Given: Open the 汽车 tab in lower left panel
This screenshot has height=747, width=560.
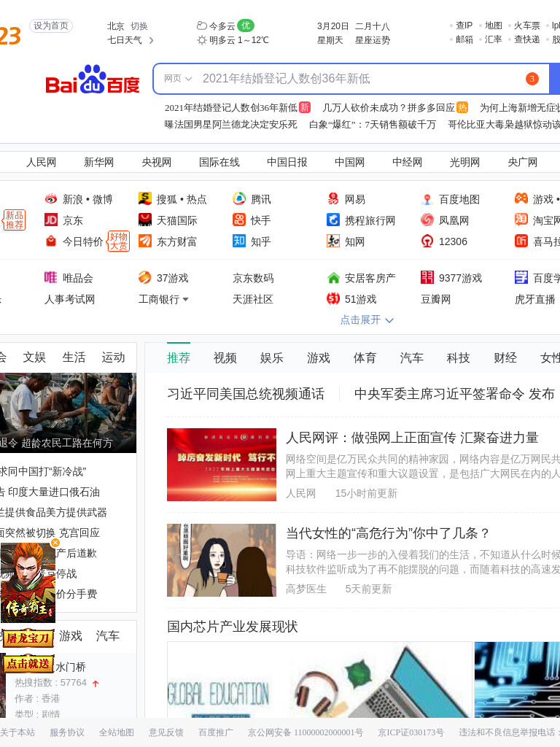Looking at the screenshot, I should click(108, 635).
